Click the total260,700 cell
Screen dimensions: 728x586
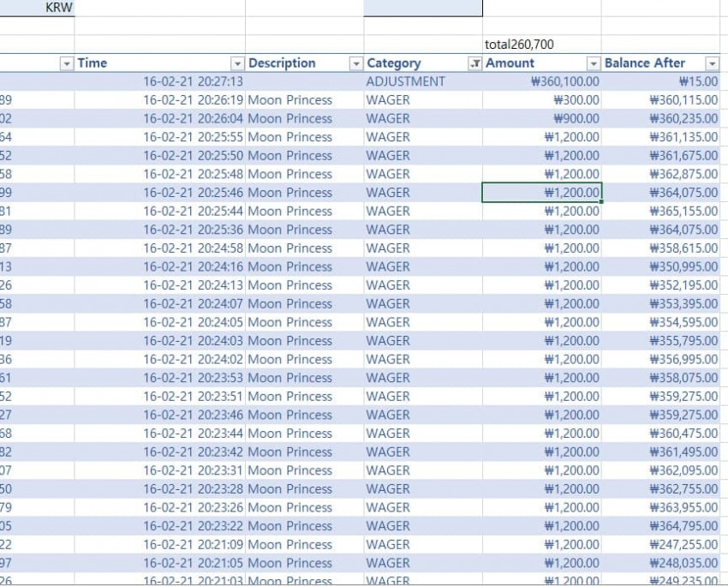(x=542, y=45)
